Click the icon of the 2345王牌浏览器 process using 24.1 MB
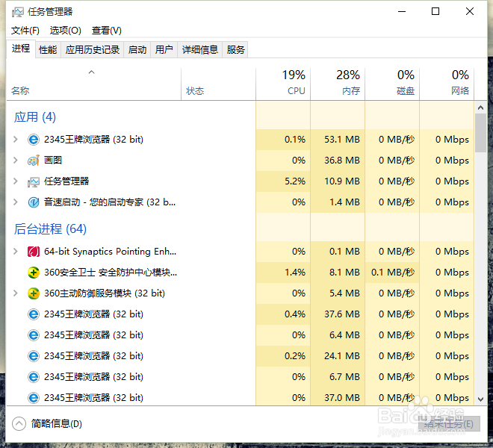The image size is (493, 448). click(x=34, y=356)
